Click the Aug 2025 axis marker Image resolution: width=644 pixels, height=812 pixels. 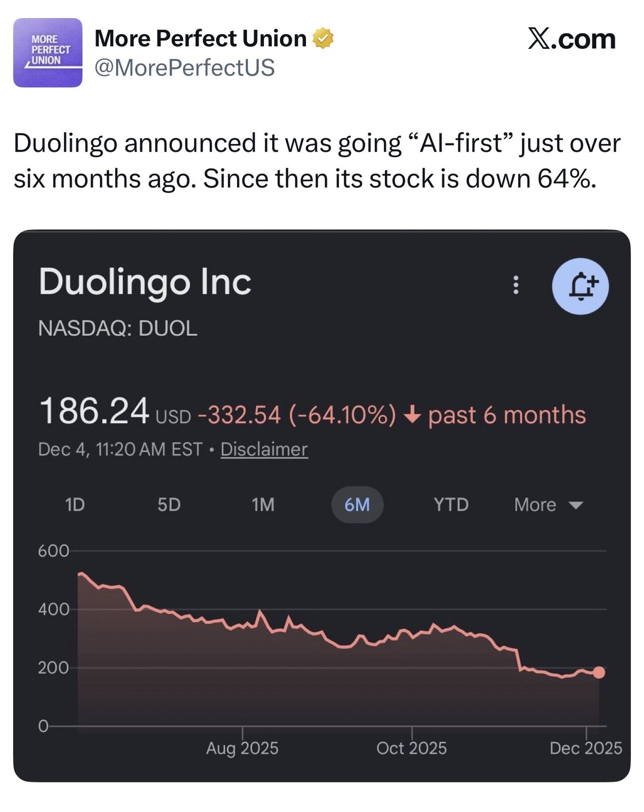point(242,748)
